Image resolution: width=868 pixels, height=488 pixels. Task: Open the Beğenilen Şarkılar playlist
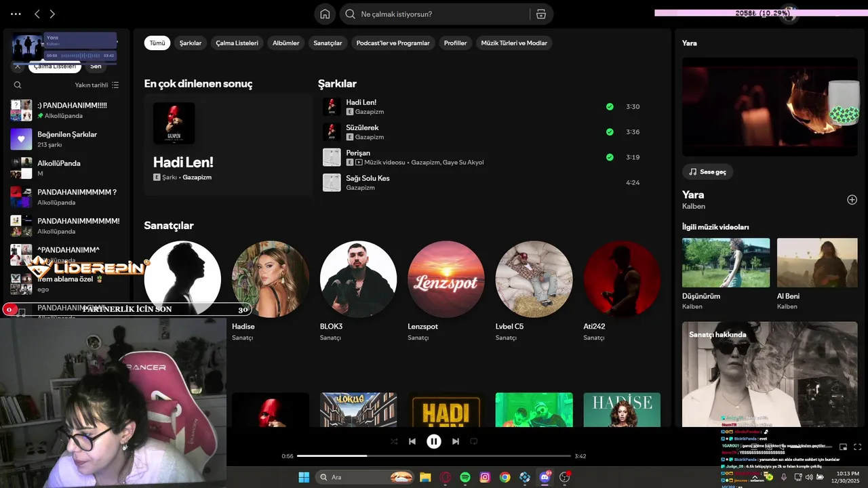pos(66,139)
